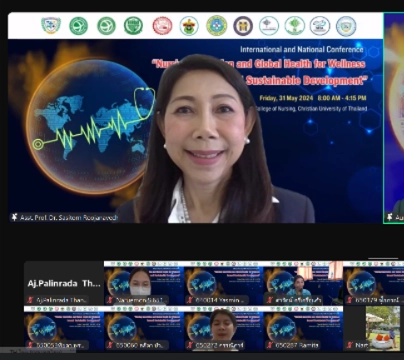Open the 650014 Yasmin participant tile
This screenshot has width=404, height=360.
pyautogui.click(x=224, y=283)
